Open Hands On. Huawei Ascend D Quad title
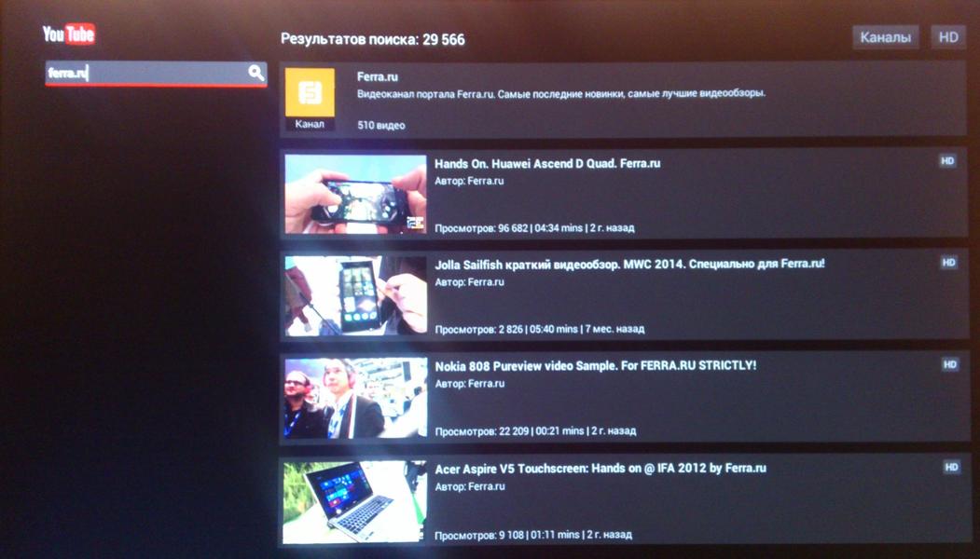This screenshot has width=980, height=559. 546,164
